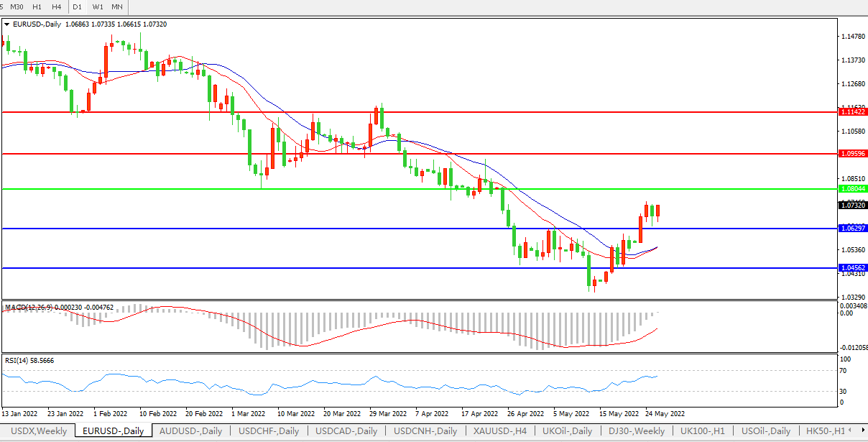This screenshot has height=442, width=868.
Task: Toggle the D1 daily timeframe
Action: (x=78, y=6)
